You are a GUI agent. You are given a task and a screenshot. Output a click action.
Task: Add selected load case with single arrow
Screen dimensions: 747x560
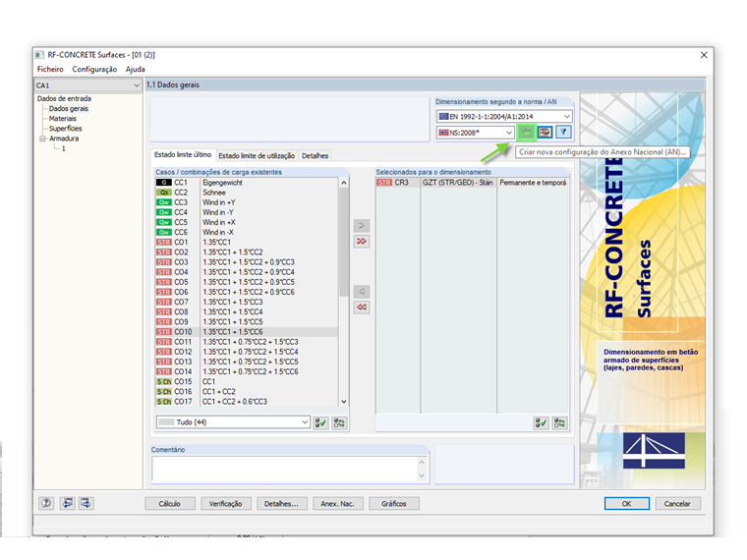(361, 225)
